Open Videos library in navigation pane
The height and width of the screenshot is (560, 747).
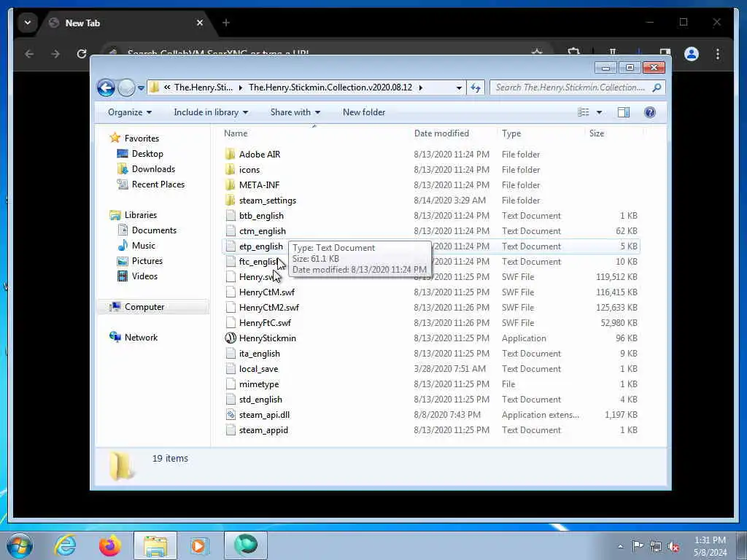[x=144, y=276]
